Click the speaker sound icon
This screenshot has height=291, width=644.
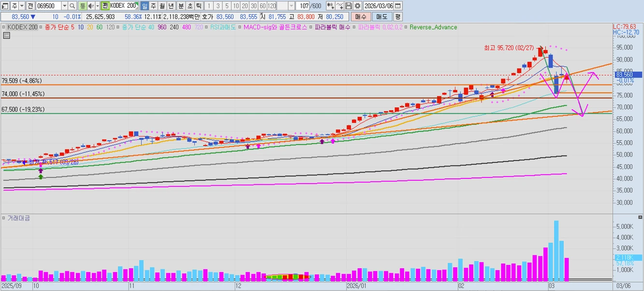point(90,6)
